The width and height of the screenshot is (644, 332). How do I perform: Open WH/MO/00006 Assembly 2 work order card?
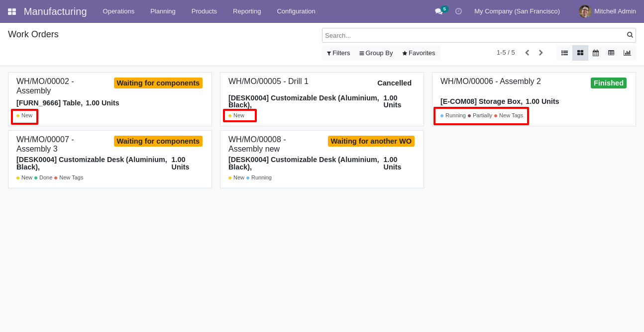tap(490, 82)
